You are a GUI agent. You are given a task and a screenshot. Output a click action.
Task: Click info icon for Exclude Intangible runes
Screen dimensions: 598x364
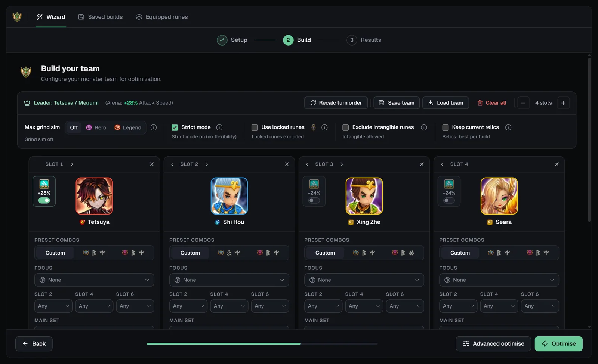pyautogui.click(x=424, y=127)
